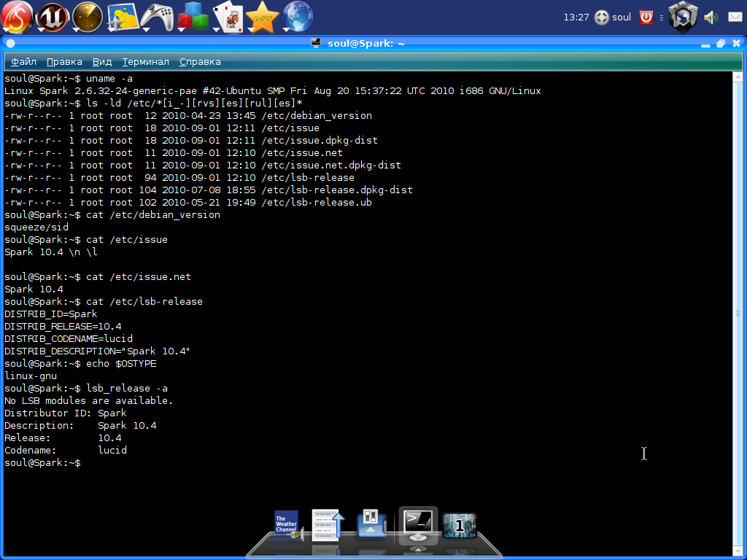Viewport: 747px width, 560px height.
Task: Click the DISTRIB_DESCRIPTION="Spark 10.4" line
Action: pos(97,351)
